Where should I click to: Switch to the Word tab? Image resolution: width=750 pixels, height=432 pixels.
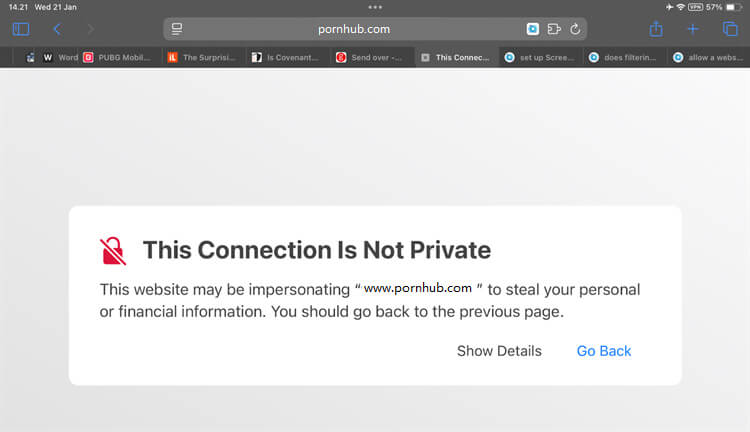click(61, 58)
